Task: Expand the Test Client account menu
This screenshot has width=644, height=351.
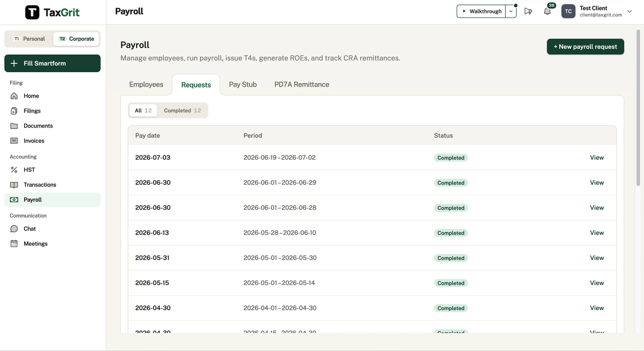Action: (x=629, y=11)
